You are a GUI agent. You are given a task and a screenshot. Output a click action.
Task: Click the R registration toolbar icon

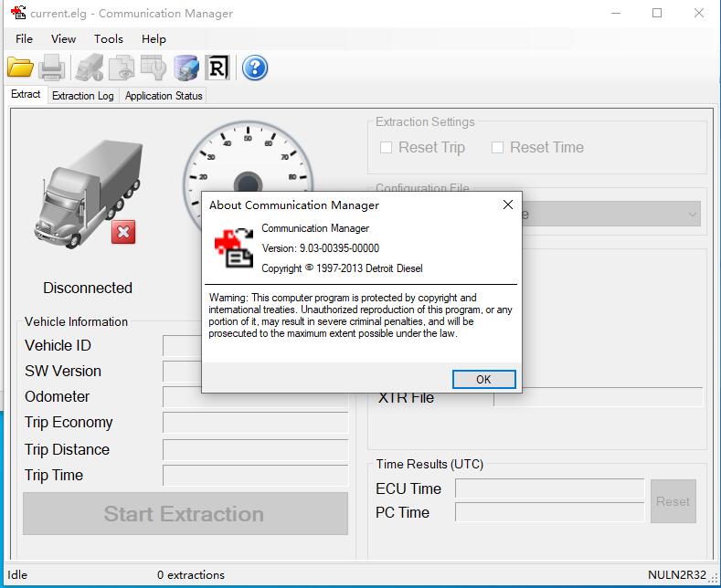point(217,68)
